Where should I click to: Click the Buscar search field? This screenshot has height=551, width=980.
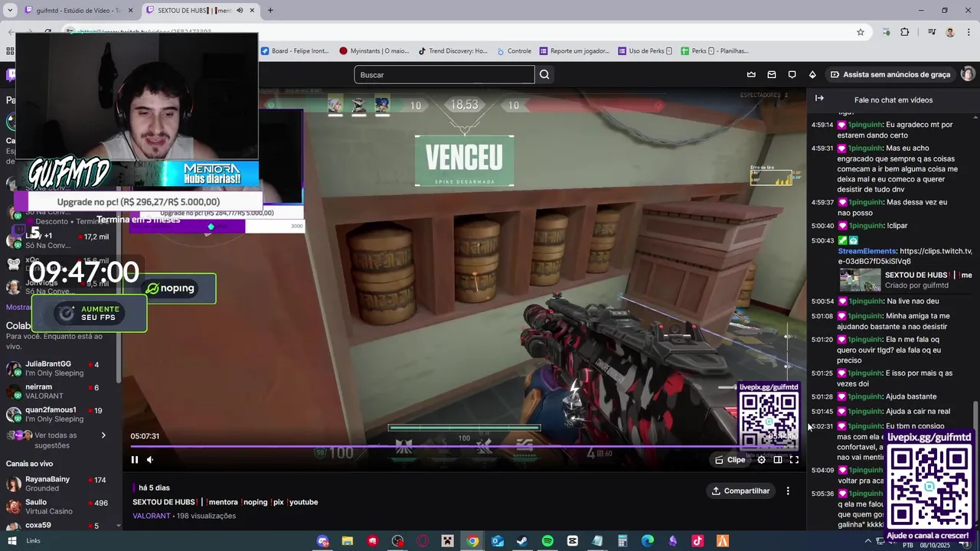coord(444,74)
